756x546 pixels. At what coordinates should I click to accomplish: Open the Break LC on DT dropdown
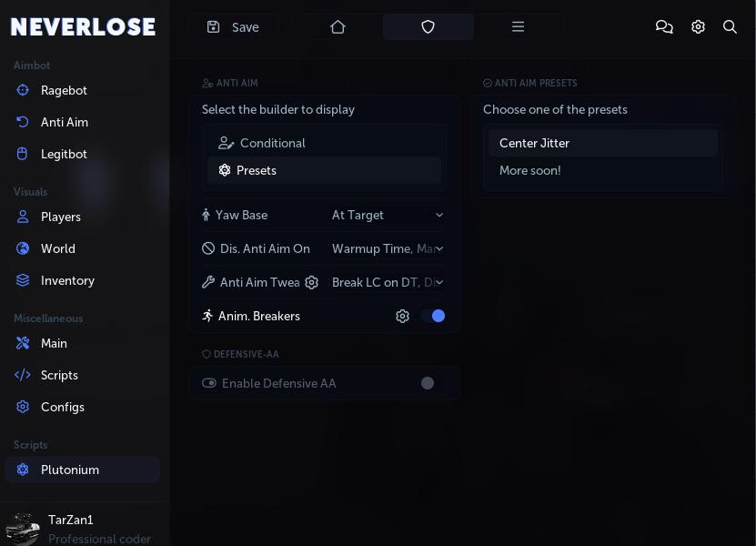(388, 283)
